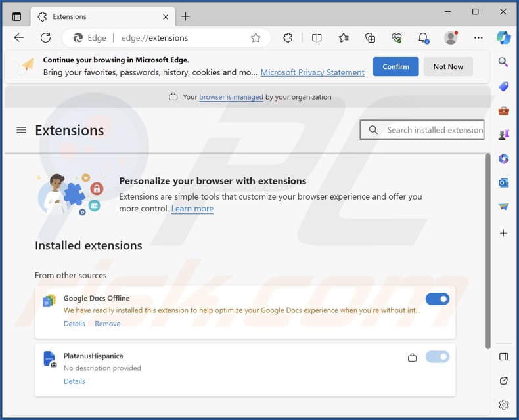519x420 pixels.
Task: Open sidebar Outlook icon
Action: (503, 182)
